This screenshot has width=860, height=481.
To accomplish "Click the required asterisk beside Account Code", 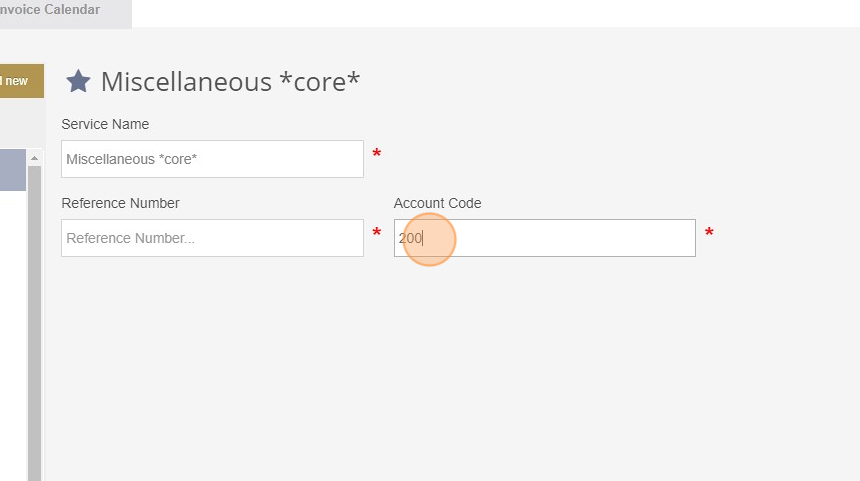I will (709, 232).
